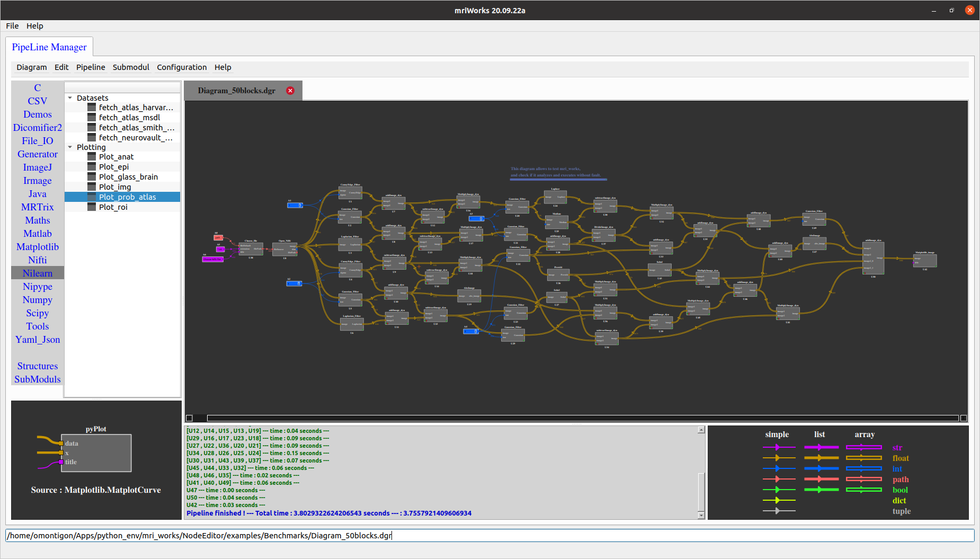Open the Yaml_Json library category

(x=38, y=340)
